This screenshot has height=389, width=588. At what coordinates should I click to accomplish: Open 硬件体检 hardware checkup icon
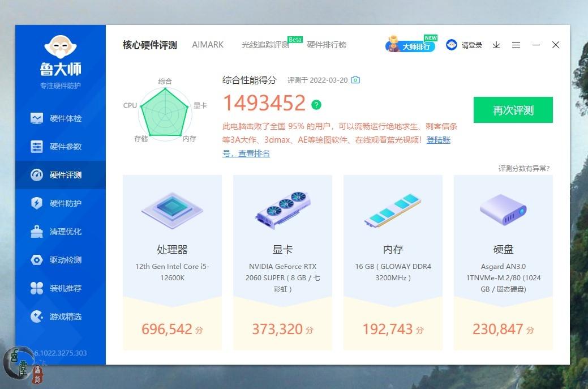tap(36, 118)
